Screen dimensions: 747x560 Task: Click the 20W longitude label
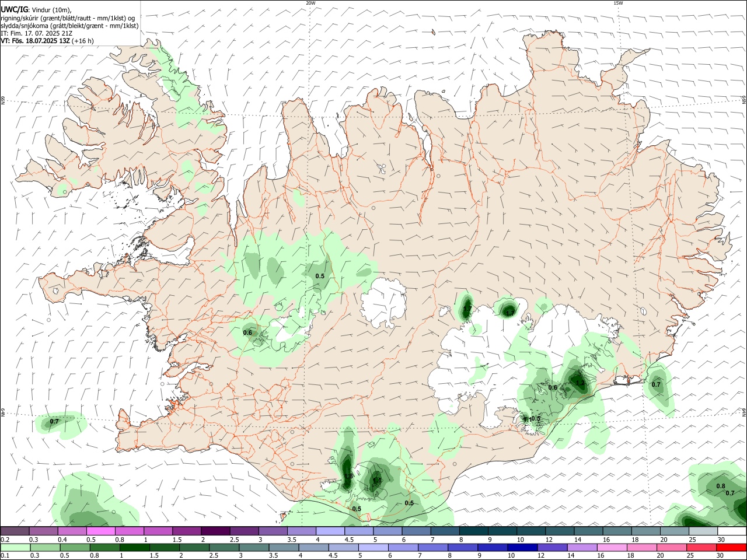click(x=310, y=3)
